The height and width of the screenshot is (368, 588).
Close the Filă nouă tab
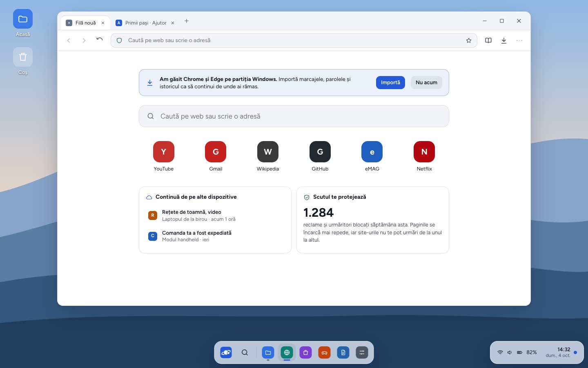(x=103, y=23)
